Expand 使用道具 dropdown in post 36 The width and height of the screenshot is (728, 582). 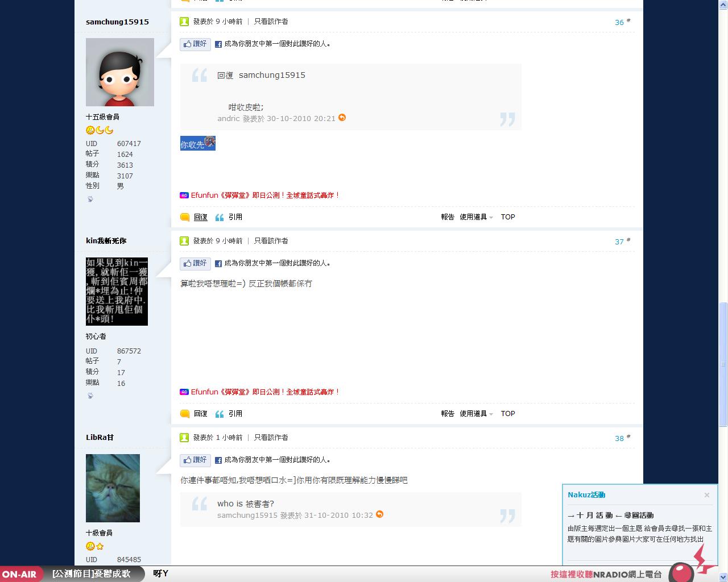click(x=476, y=217)
